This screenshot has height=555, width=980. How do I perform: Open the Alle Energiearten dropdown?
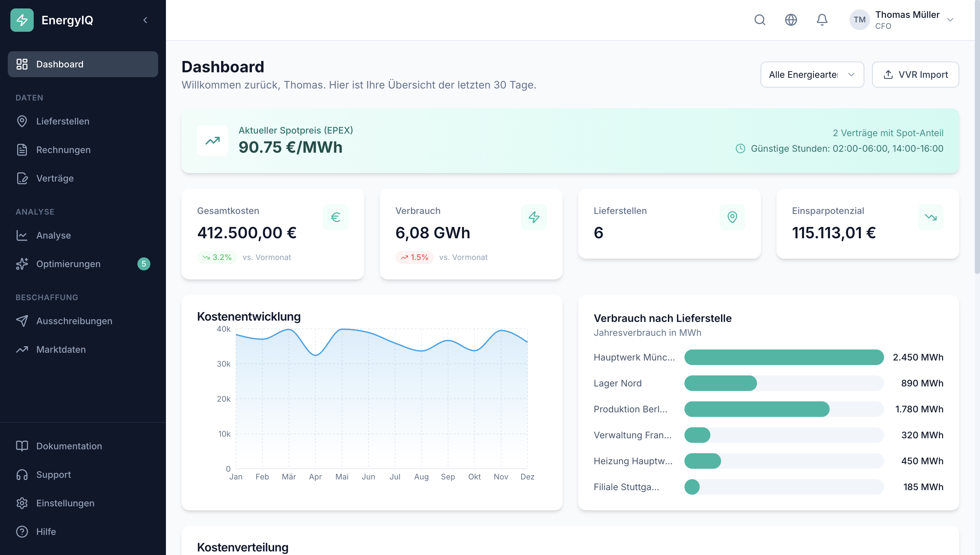pos(812,75)
